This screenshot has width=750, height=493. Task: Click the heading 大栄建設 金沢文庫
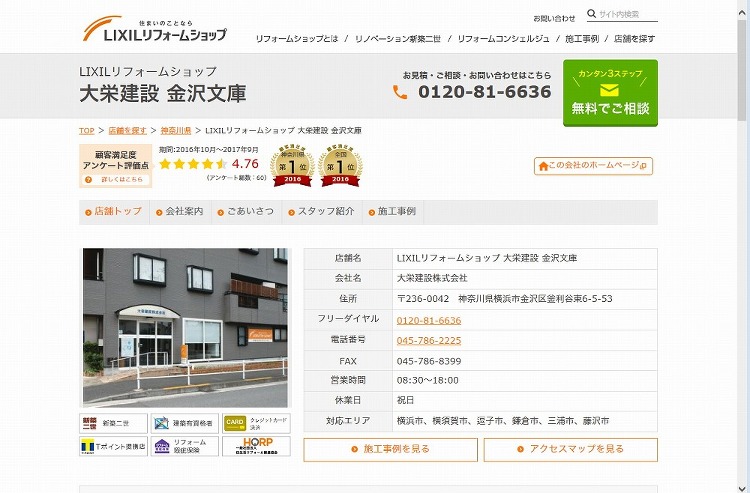pos(163,94)
